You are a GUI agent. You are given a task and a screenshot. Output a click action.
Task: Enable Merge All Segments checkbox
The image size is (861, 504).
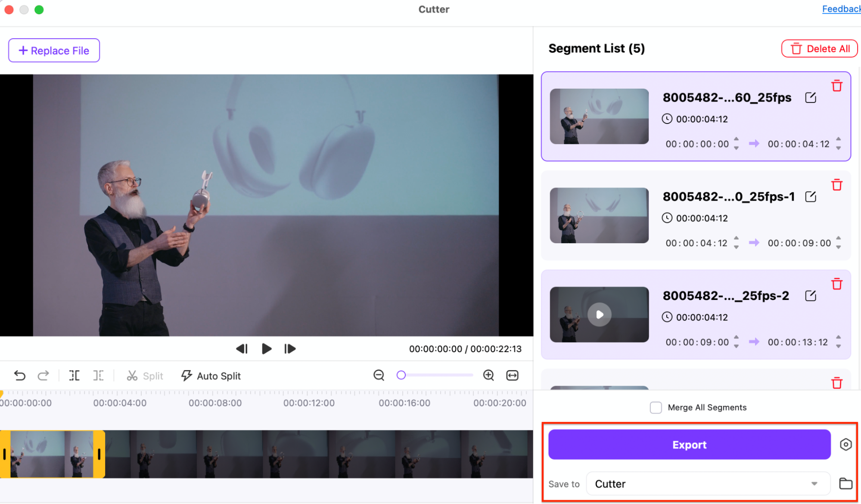656,408
